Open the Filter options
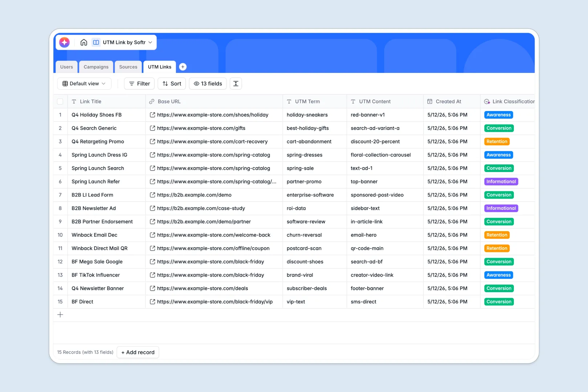 [139, 83]
